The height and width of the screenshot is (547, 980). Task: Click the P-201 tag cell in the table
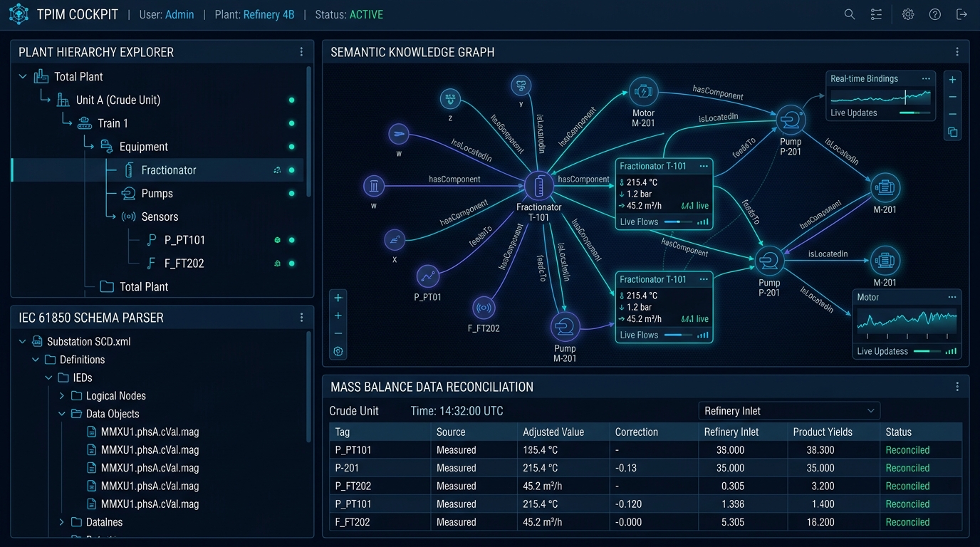click(381, 468)
